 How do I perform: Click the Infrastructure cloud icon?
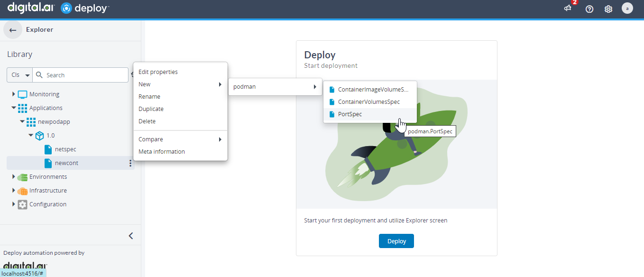tap(22, 191)
